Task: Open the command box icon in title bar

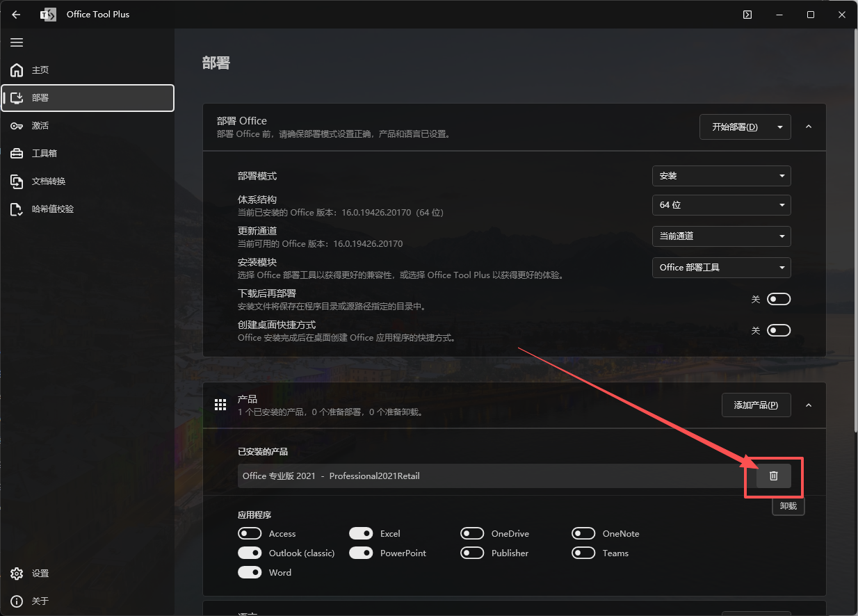Action: point(747,15)
